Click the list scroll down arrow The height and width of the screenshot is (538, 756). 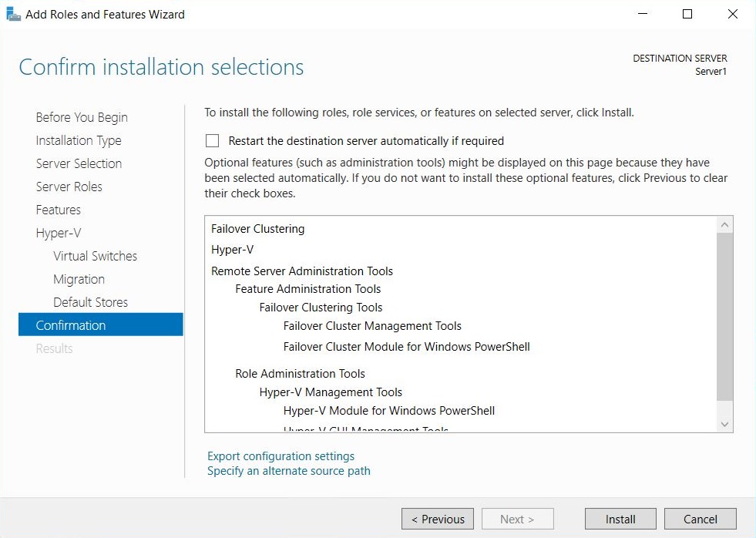(x=724, y=424)
